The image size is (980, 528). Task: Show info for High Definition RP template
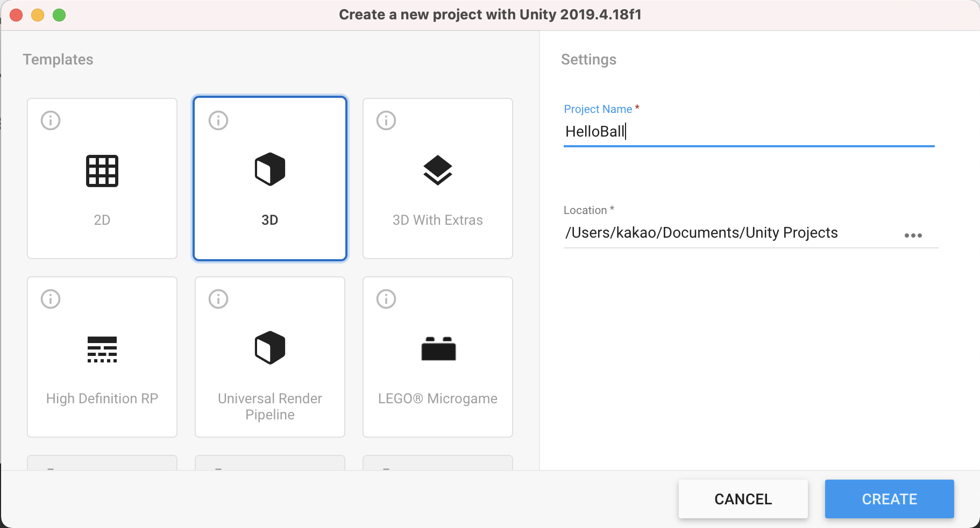click(x=51, y=299)
